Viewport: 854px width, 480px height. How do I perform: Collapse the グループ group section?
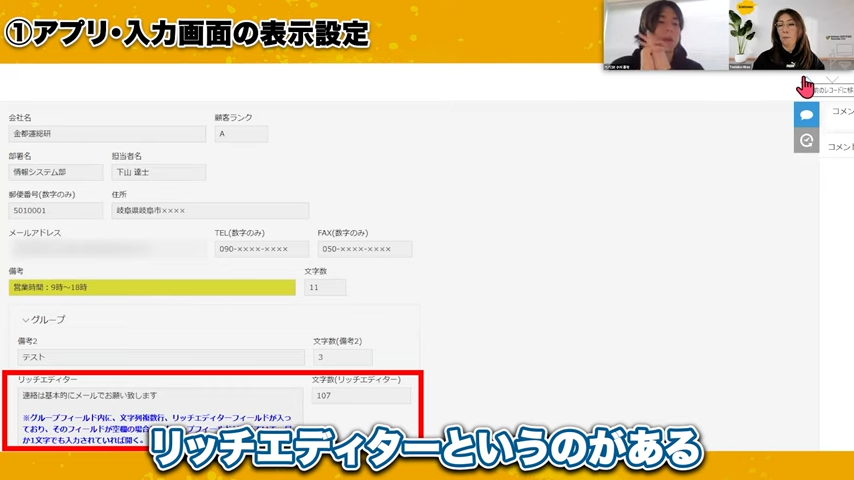42,320
